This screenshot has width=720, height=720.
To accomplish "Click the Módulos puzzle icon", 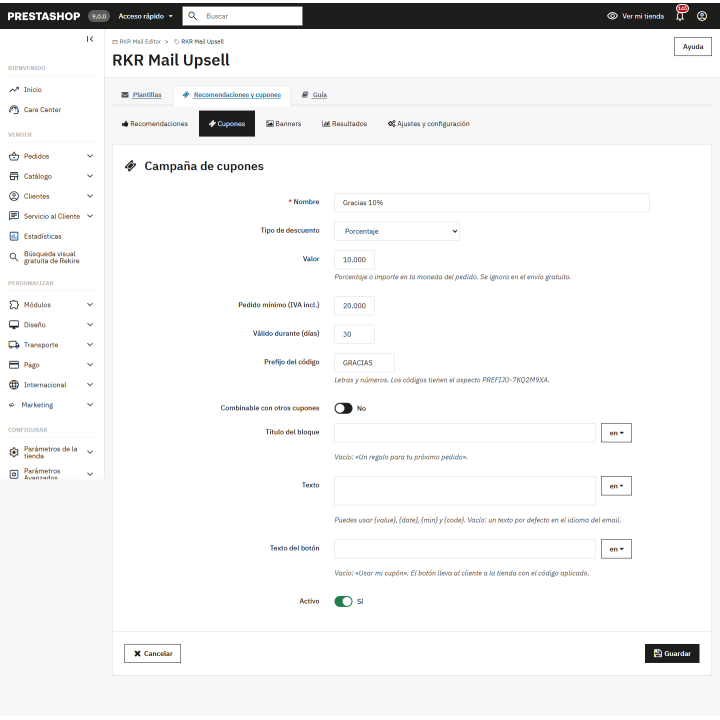I will click(x=14, y=304).
